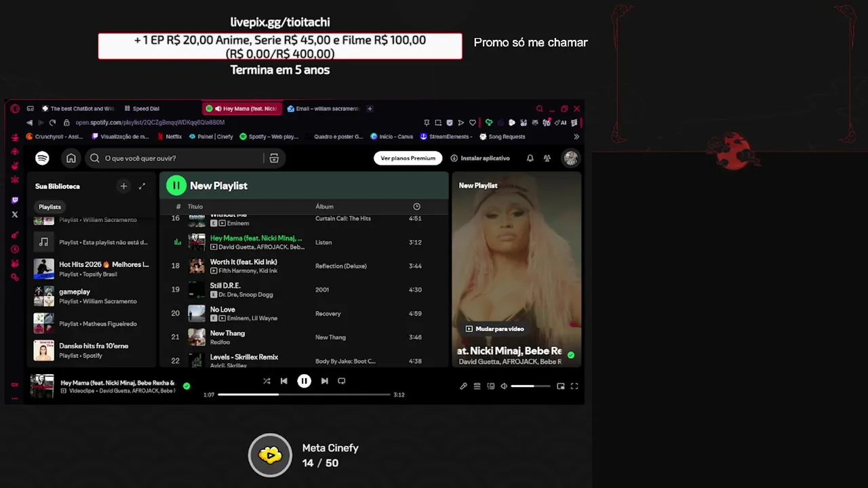Select the Playlists filter chip
Screen dimensions: 868x488
click(x=50, y=207)
